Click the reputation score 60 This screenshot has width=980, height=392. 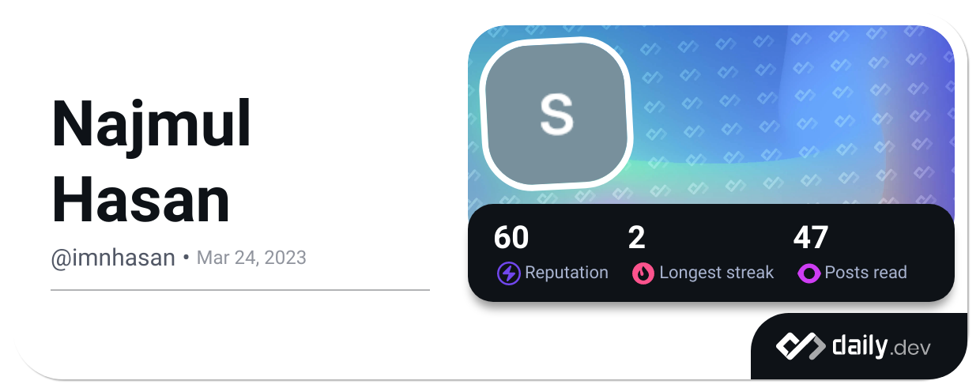pyautogui.click(x=511, y=237)
